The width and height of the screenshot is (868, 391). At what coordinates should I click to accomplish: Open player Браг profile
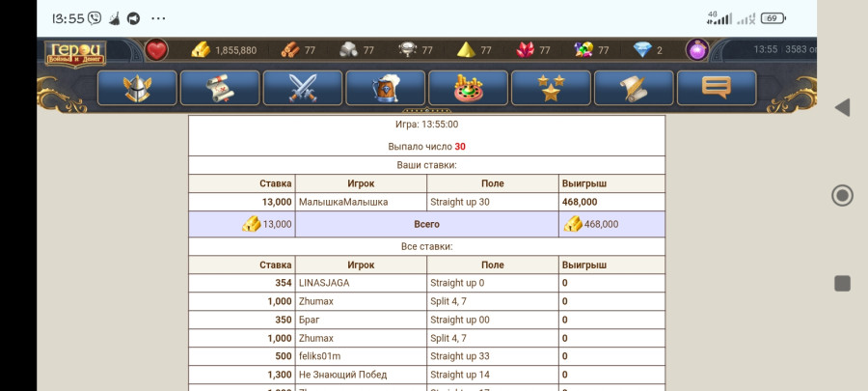pyautogui.click(x=309, y=320)
